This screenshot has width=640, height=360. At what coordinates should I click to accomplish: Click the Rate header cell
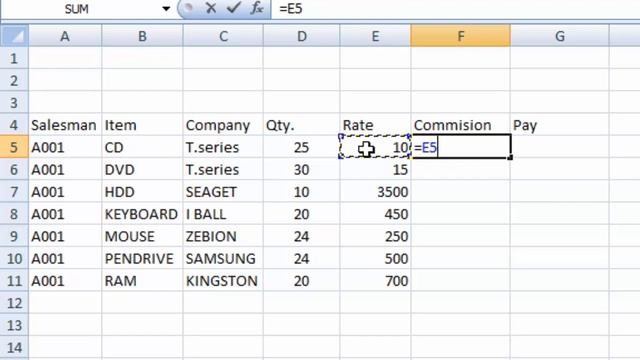pos(375,125)
